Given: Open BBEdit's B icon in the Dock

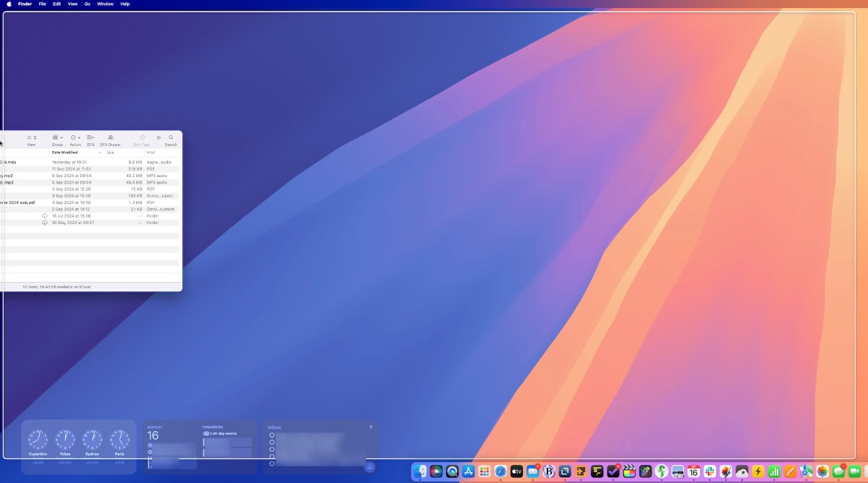Looking at the screenshot, I should [x=549, y=471].
